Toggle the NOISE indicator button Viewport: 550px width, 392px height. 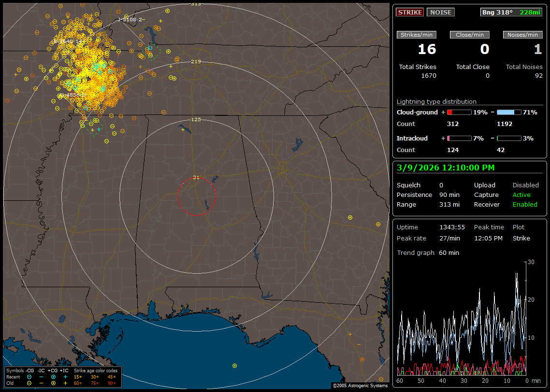pyautogui.click(x=440, y=13)
